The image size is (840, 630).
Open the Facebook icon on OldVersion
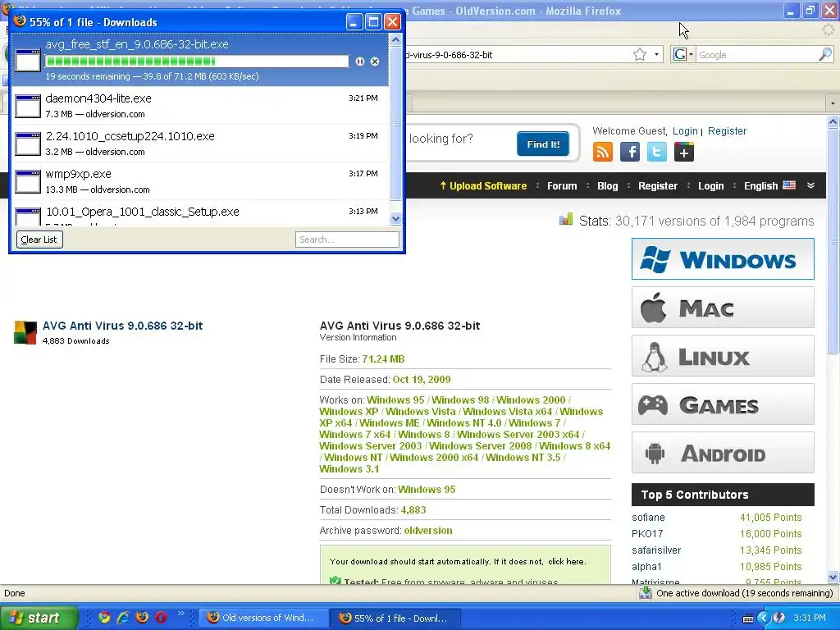pos(630,152)
